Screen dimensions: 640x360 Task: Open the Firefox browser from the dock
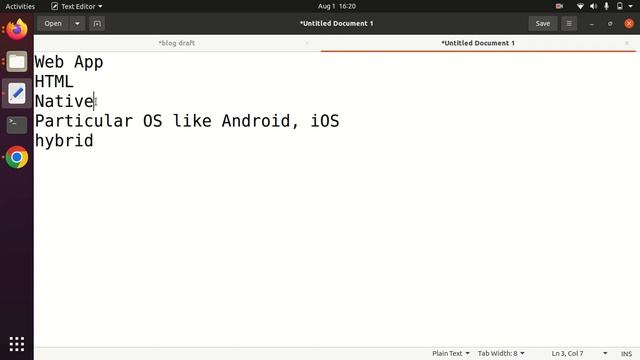(x=17, y=29)
